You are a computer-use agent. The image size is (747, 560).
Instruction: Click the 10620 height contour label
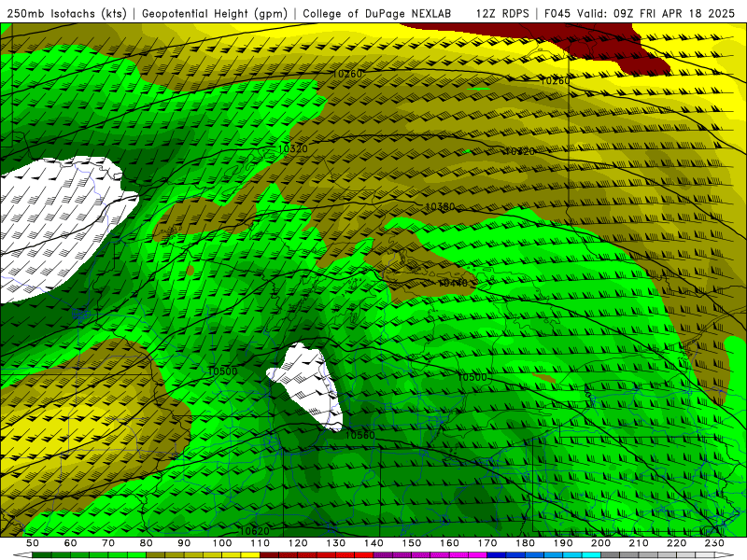(x=254, y=530)
